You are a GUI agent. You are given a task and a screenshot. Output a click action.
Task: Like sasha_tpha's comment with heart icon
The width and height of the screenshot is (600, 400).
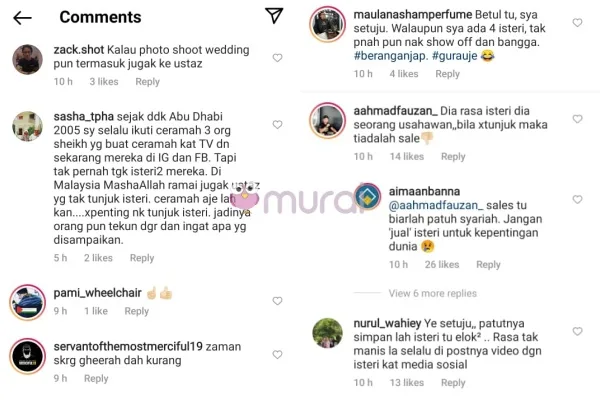point(277,124)
